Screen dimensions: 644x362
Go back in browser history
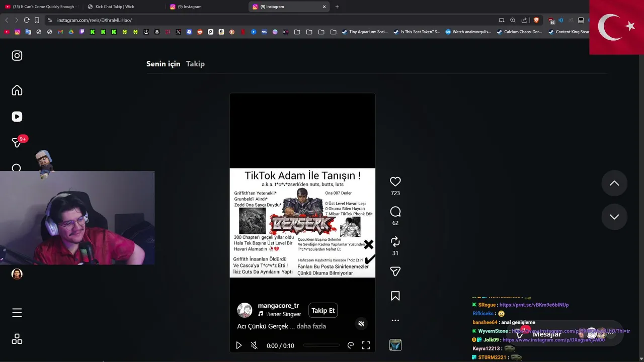pyautogui.click(x=7, y=20)
